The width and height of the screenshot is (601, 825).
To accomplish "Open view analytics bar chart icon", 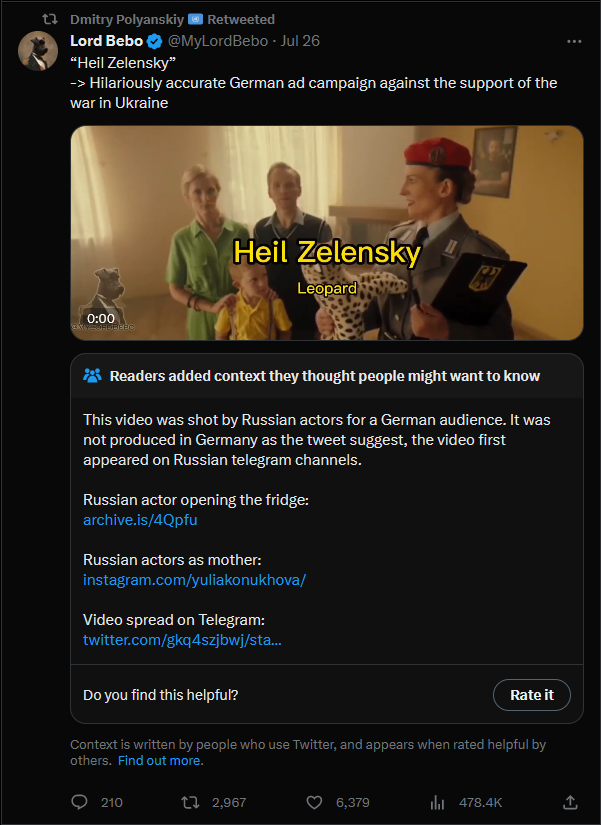I will [437, 802].
